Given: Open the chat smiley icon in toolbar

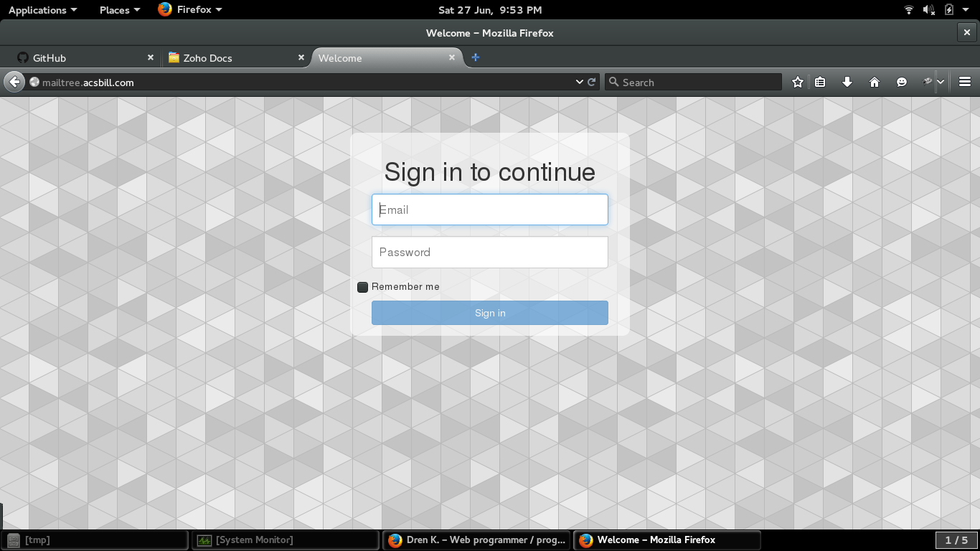Looking at the screenshot, I should tap(902, 83).
